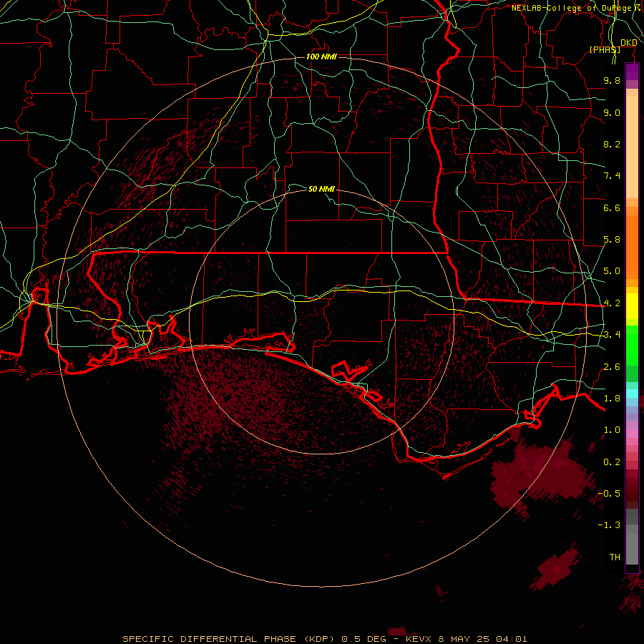Click the TH threshold label
The width and height of the screenshot is (644, 644).
point(615,557)
